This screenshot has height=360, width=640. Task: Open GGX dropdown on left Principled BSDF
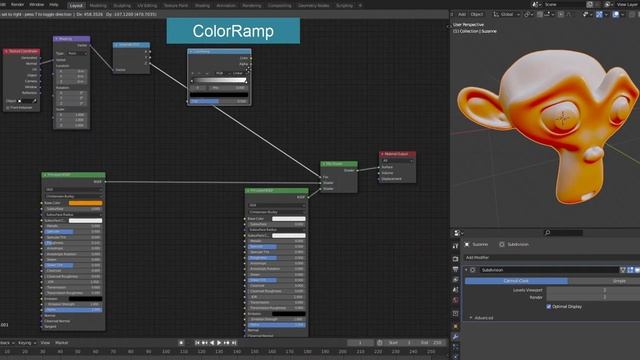tap(73, 189)
